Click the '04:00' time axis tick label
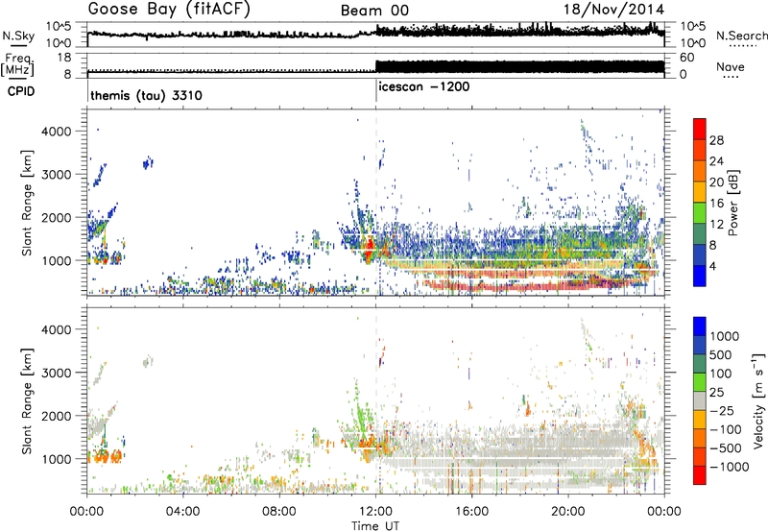This screenshot has width=768, height=532. 183,512
